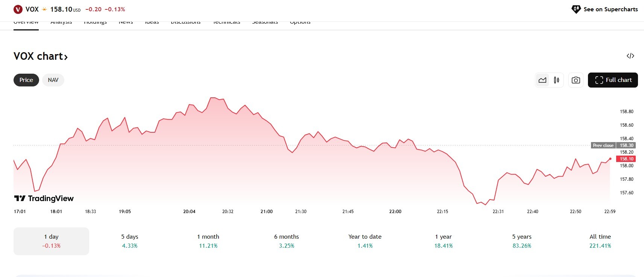The width and height of the screenshot is (644, 277).
Task: Click the TradingView logo on chart
Action: click(x=44, y=198)
